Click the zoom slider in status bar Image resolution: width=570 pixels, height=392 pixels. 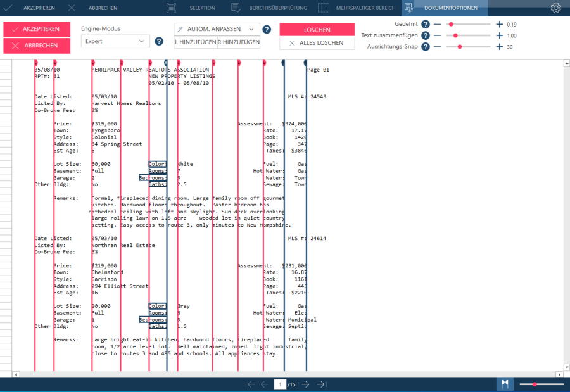pos(541,384)
